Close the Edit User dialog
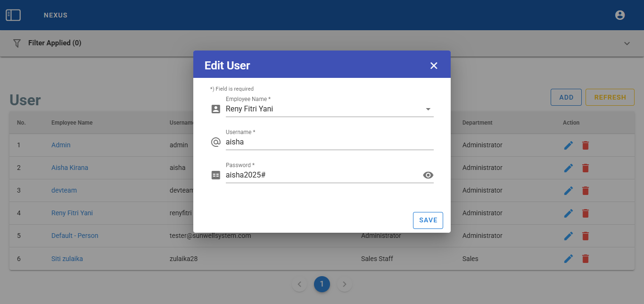This screenshot has width=644, height=304. (434, 66)
